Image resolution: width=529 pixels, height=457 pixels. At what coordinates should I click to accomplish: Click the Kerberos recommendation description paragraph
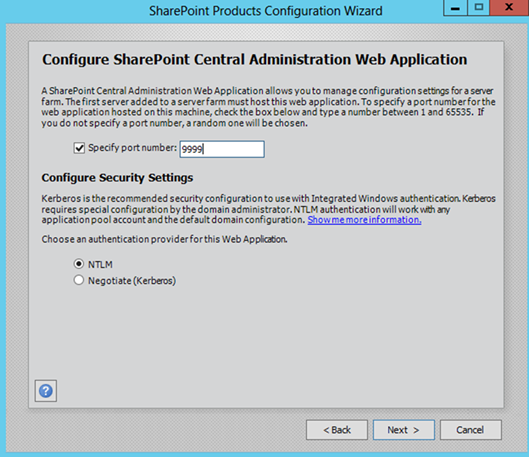point(268,209)
